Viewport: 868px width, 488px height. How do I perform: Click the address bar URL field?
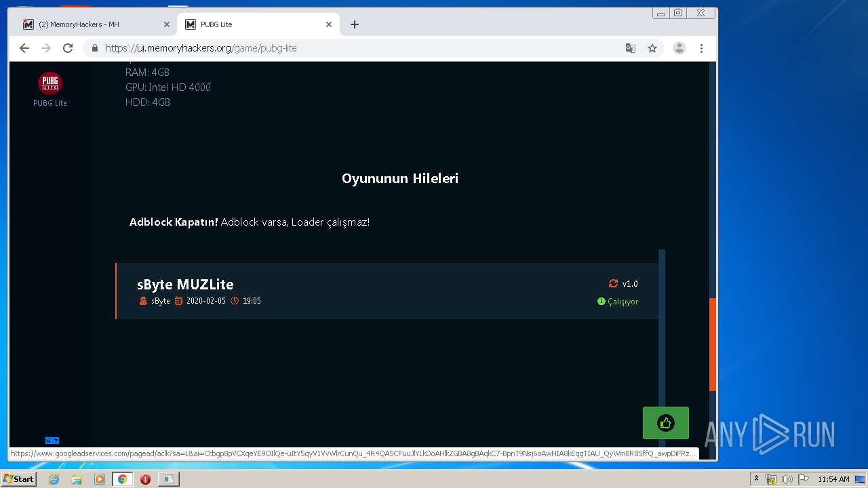point(359,48)
